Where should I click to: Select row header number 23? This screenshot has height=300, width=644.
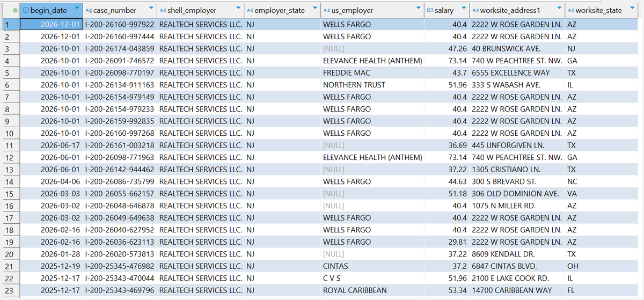10,290
